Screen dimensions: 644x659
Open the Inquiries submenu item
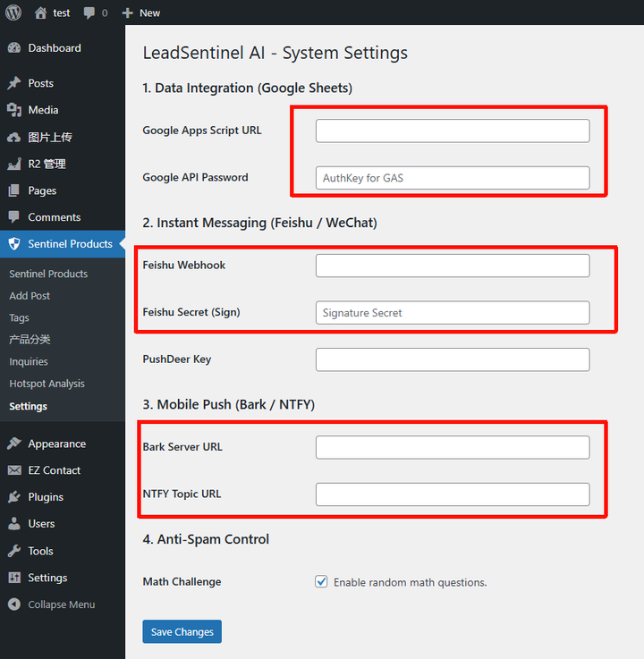click(29, 362)
